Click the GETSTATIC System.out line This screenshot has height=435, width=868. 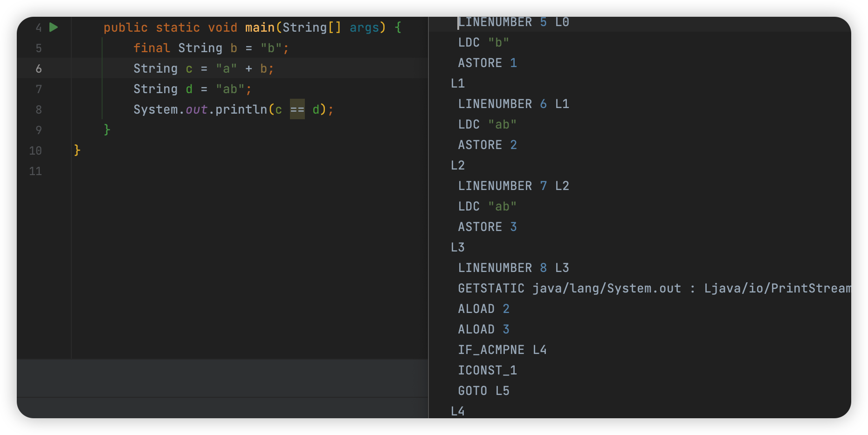click(x=654, y=288)
